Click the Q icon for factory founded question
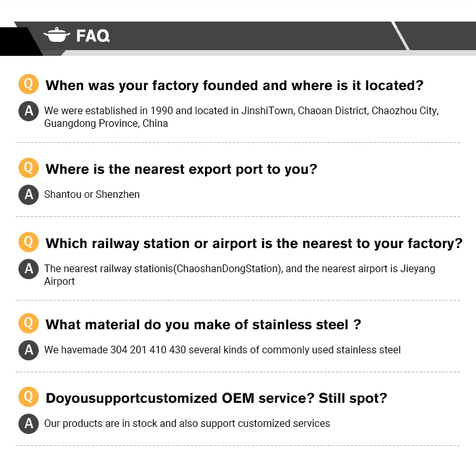 click(28, 84)
